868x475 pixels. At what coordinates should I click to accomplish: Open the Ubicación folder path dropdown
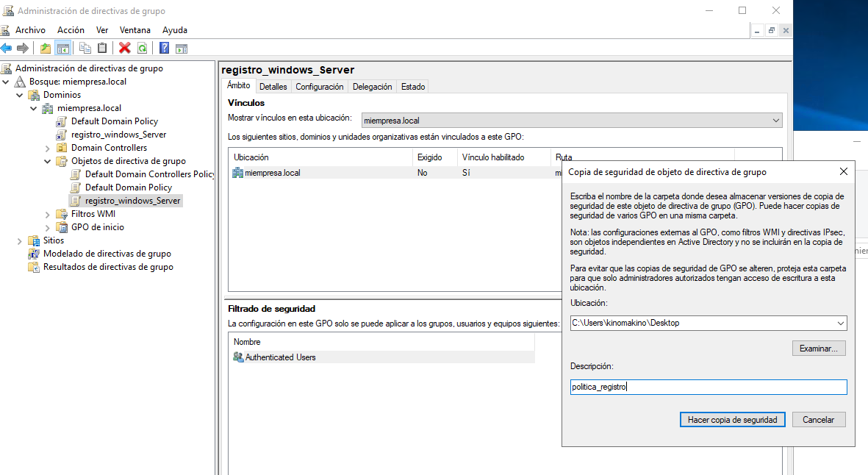tap(840, 323)
